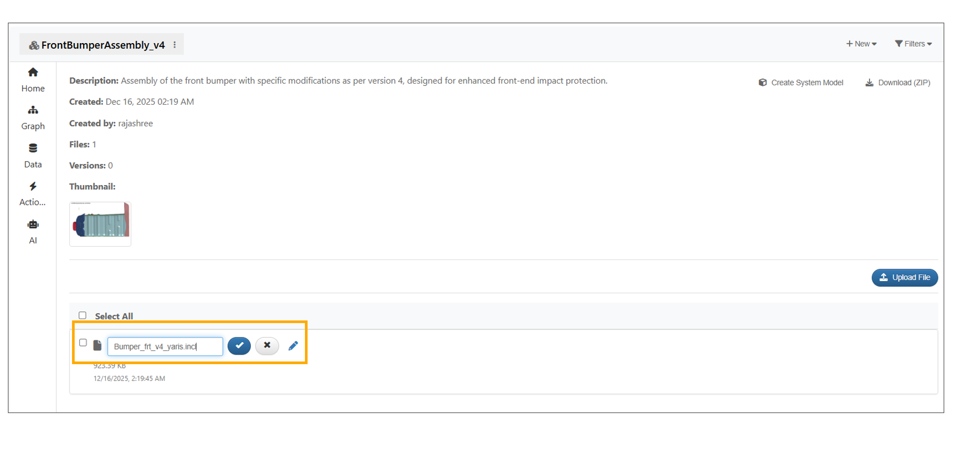This screenshot has height=452, width=980.
Task: Click Create System Model
Action: point(801,83)
